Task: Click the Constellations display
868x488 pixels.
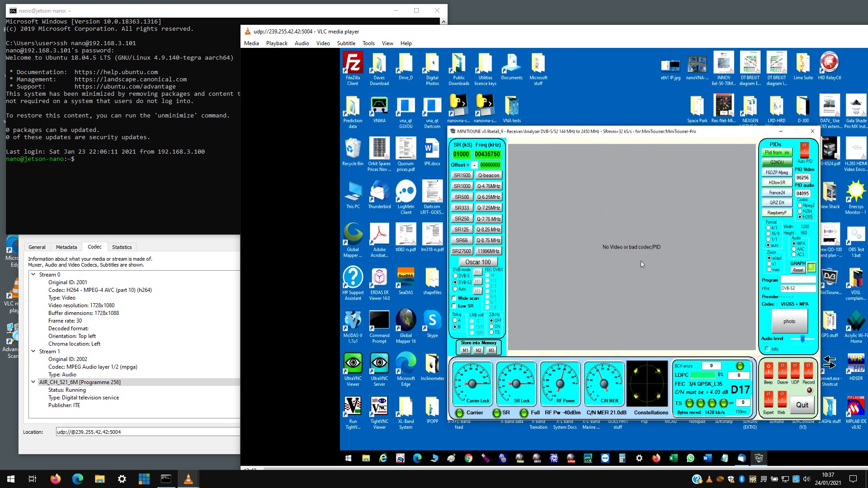Action: (647, 384)
